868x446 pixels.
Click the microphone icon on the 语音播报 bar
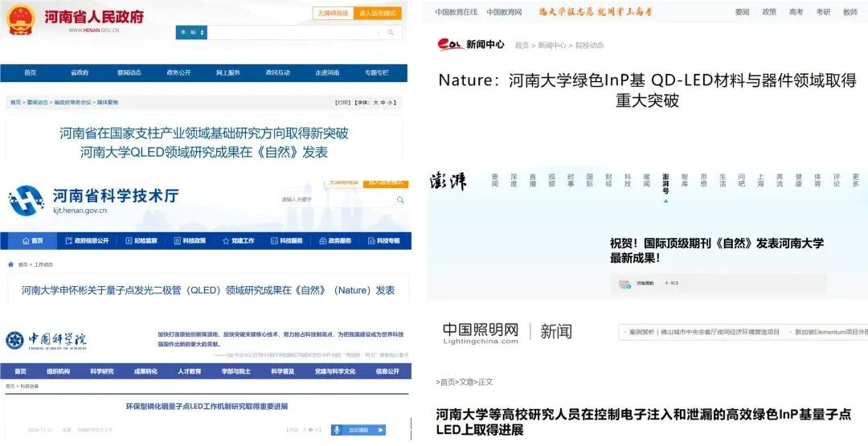click(337, 430)
